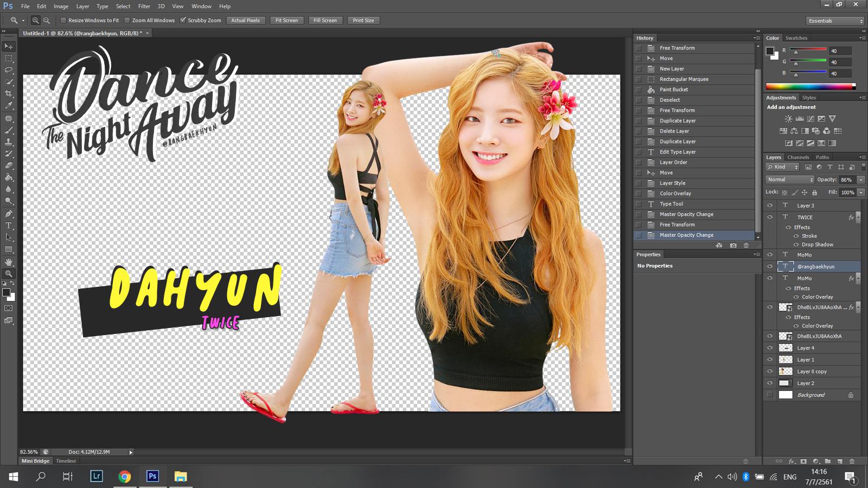868x488 pixels.
Task: Open the Kind filter dropdown
Action: click(782, 167)
